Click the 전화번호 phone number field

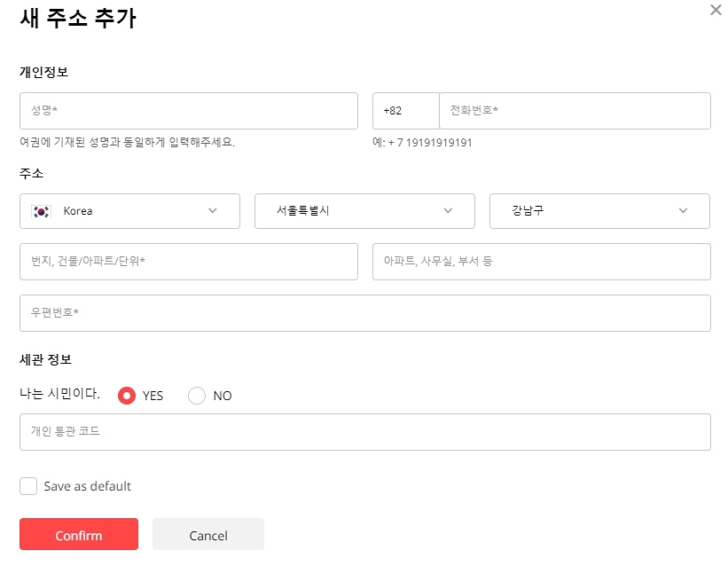coord(575,111)
